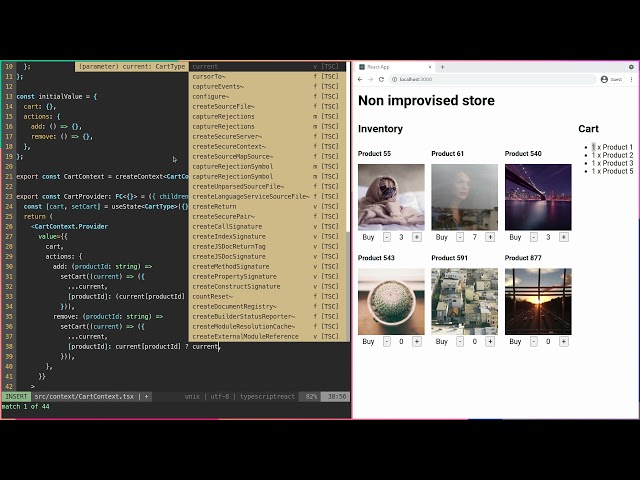The image size is (640, 480).
Task: Click Product 591 city rooftops image
Action: 464,302
